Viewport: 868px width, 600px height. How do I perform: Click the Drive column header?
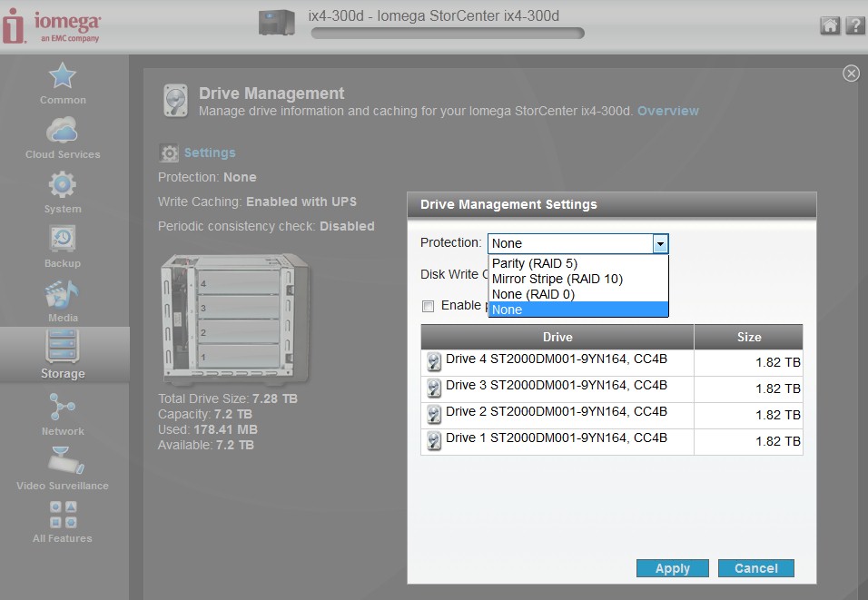[x=557, y=337]
